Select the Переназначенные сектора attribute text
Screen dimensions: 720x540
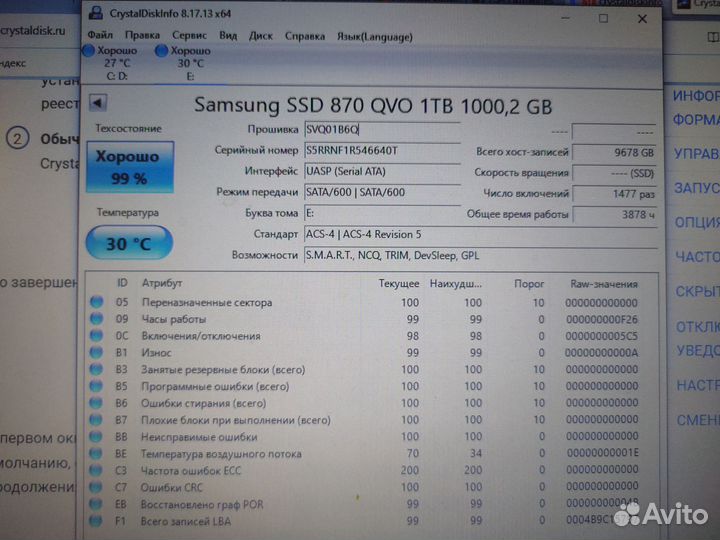pos(207,302)
